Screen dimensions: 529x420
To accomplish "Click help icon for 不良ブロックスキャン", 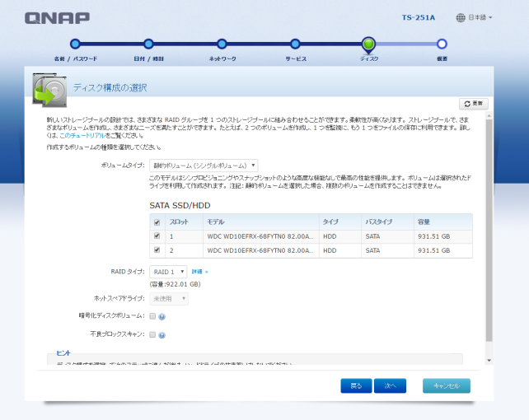I will click(162, 335).
